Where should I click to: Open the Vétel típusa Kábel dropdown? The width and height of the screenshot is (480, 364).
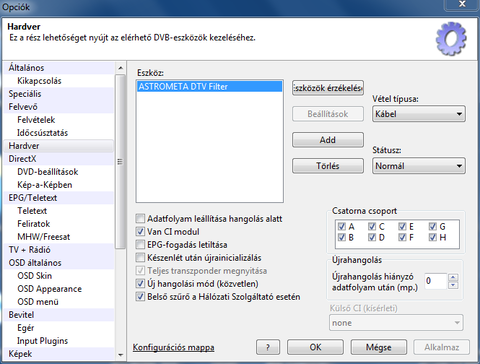pyautogui.click(x=419, y=114)
